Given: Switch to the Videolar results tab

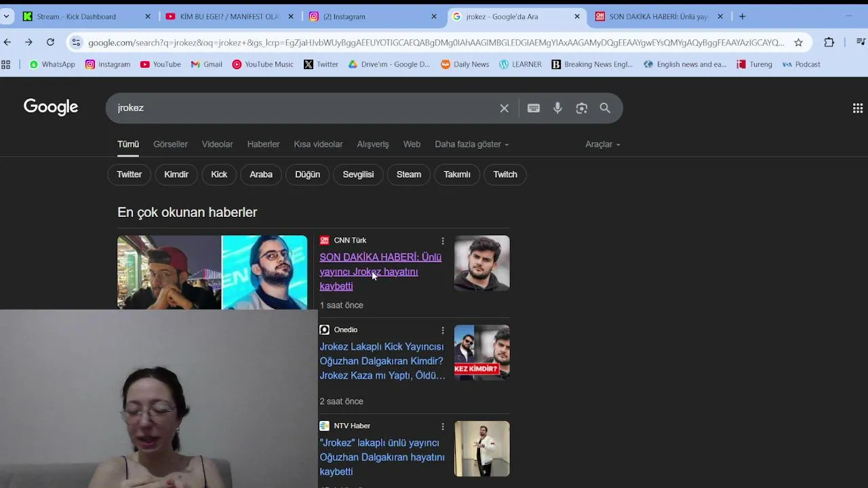Looking at the screenshot, I should 217,144.
